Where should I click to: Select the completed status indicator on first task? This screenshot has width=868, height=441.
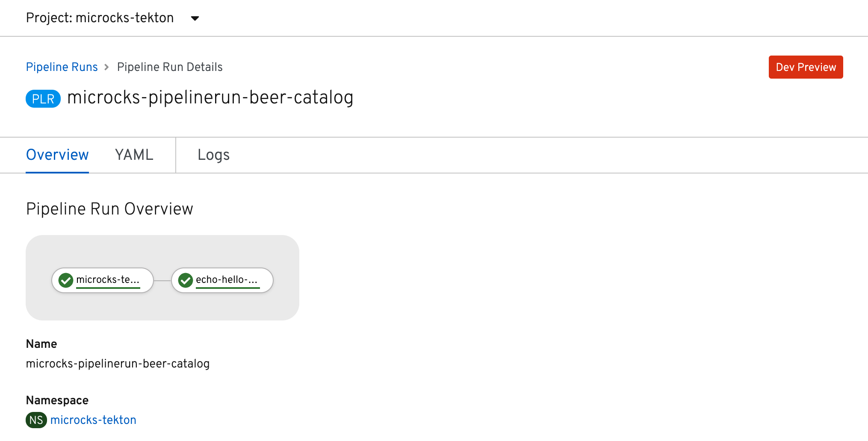pyautogui.click(x=66, y=280)
